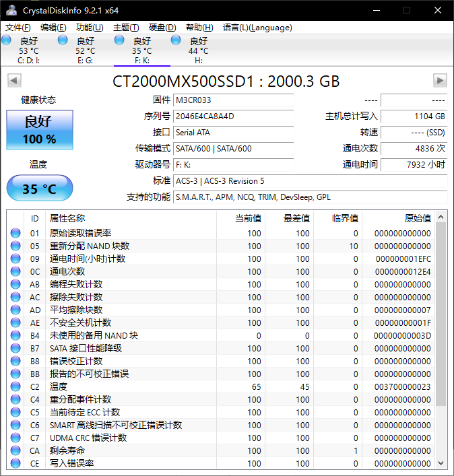Select the E: G: disk tab
Viewport: 454px width, 476px height.
coord(85,50)
